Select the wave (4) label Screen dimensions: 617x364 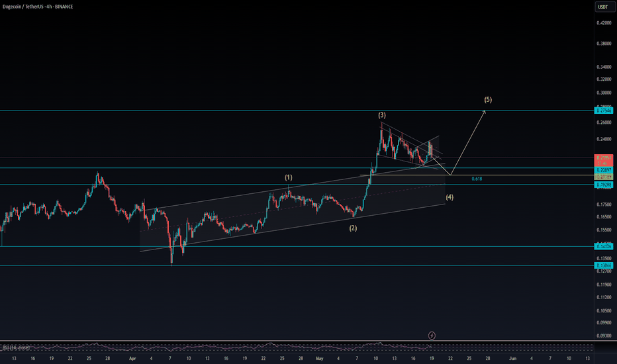(450, 197)
